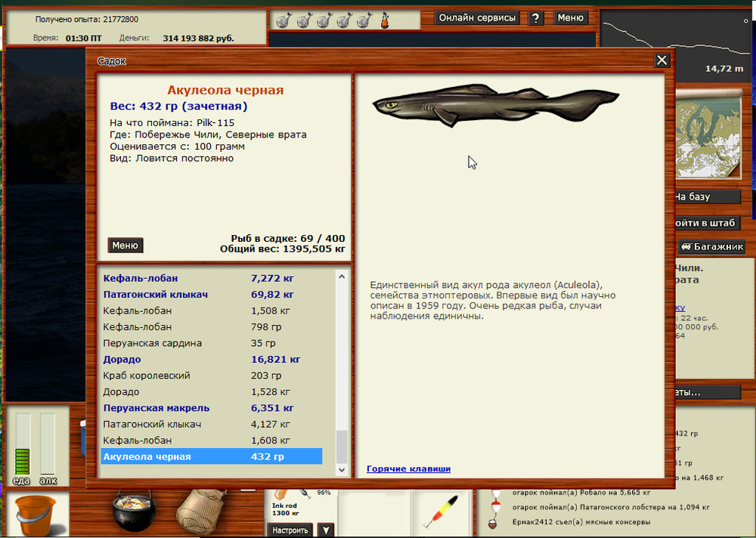The image size is (756, 538).
Task: Select Перуанская сардина 35 гр row
Action: coord(211,343)
